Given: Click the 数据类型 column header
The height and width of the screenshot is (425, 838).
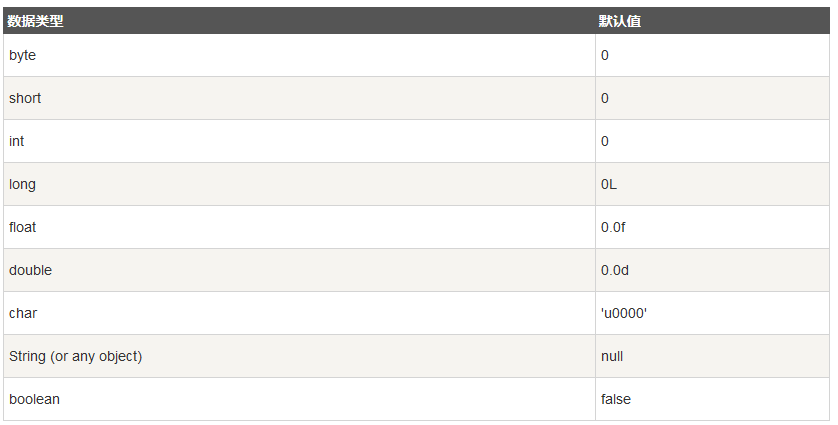Looking at the screenshot, I should point(35,21).
